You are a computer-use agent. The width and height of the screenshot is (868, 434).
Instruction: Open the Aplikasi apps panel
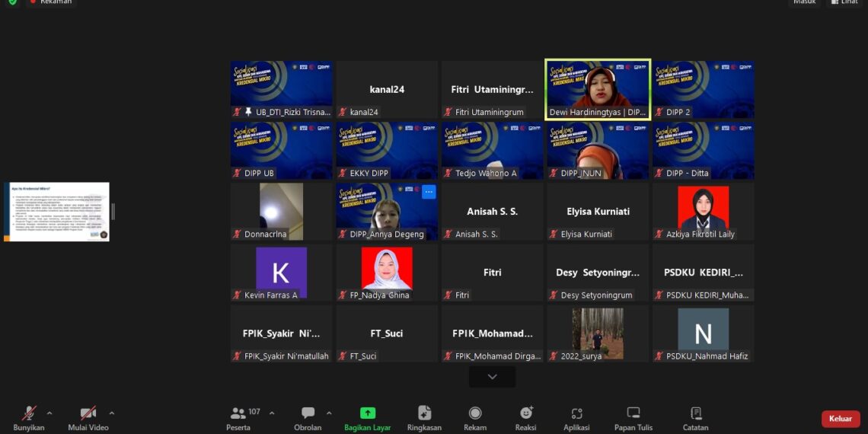tap(576, 413)
